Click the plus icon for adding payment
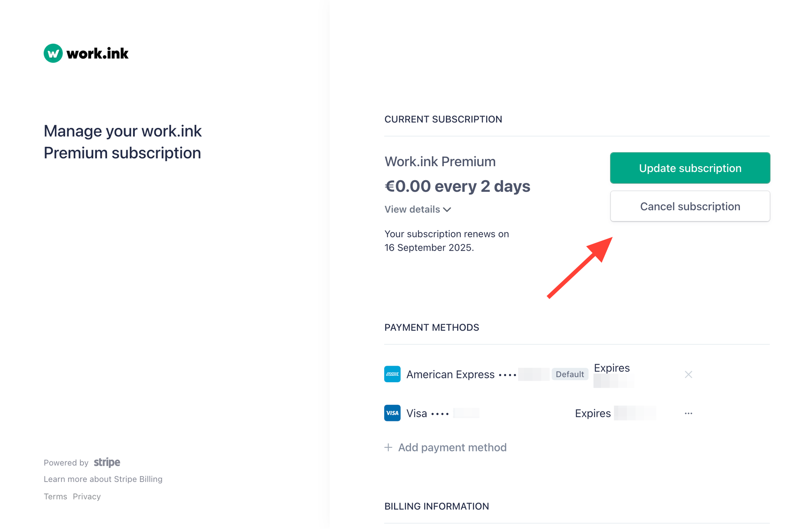This screenshot has width=812, height=529. point(388,447)
